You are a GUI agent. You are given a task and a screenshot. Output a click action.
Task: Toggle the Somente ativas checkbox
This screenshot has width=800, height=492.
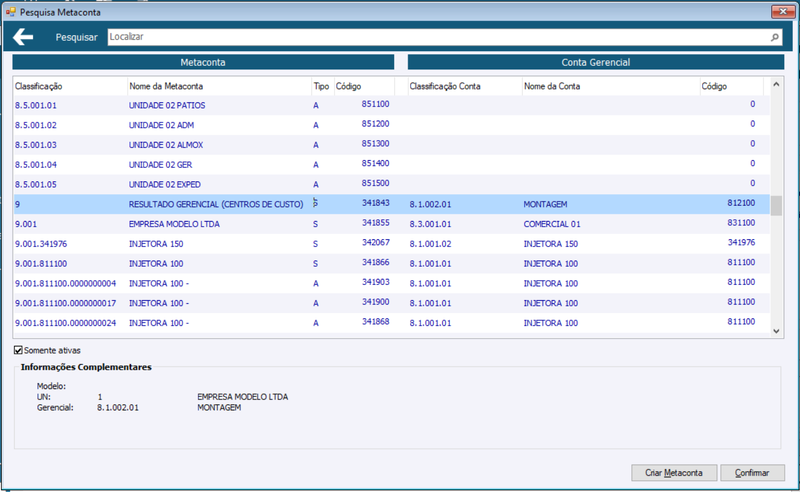tap(18, 350)
